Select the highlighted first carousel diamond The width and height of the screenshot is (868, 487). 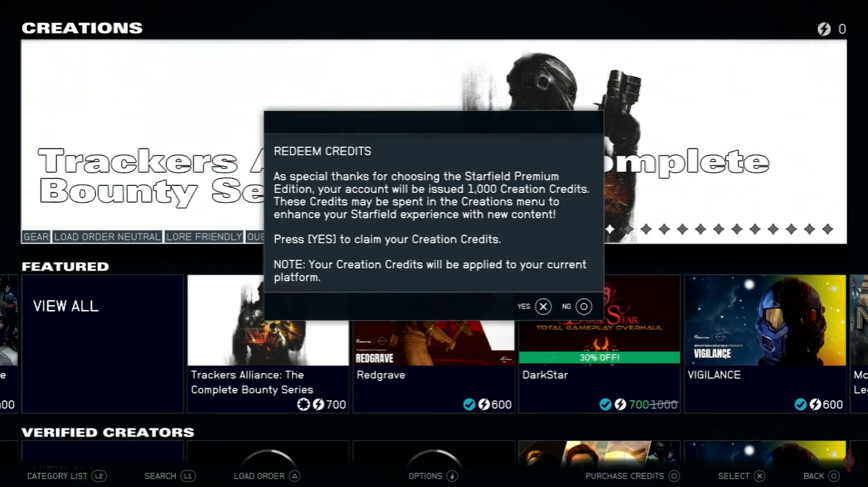pyautogui.click(x=610, y=229)
